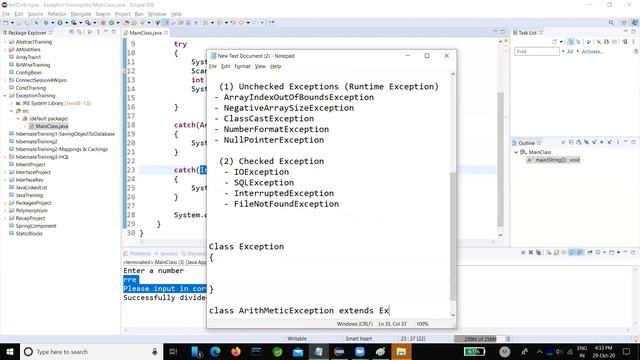The width and height of the screenshot is (640, 360).
Task: Click Remove All Terminated Launches icon
Action: 538,253
